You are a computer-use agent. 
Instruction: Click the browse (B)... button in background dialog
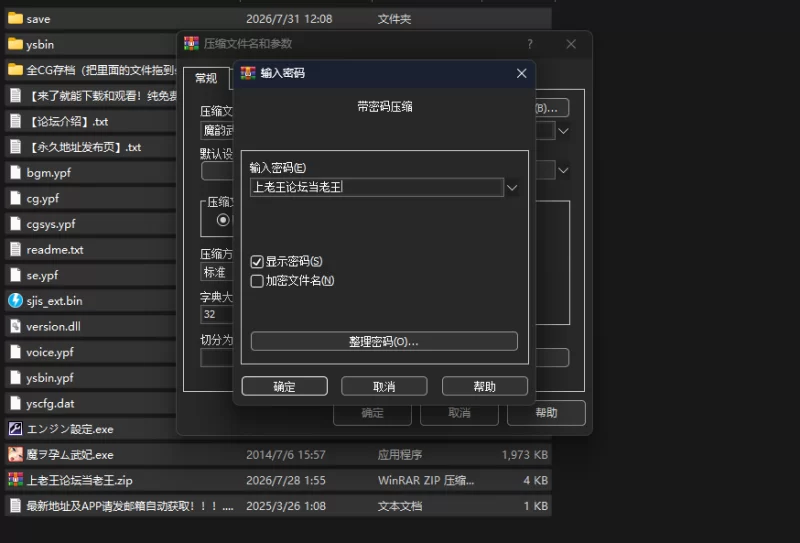552,108
